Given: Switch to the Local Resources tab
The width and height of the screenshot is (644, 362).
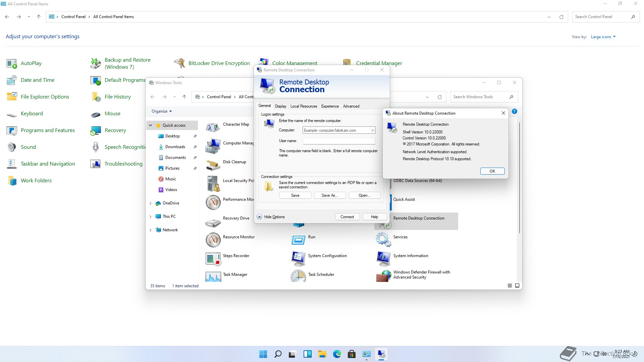Looking at the screenshot, I should click(304, 106).
